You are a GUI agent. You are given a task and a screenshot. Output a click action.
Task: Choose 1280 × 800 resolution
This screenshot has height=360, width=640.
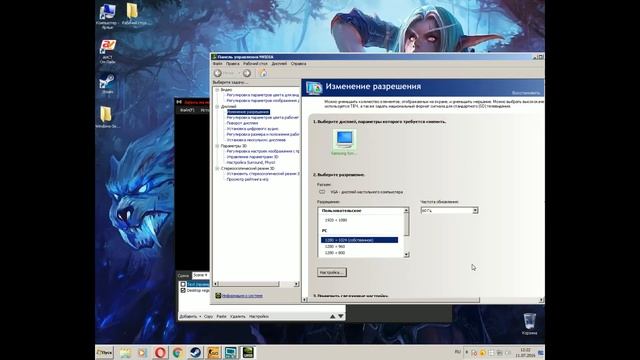(335, 253)
